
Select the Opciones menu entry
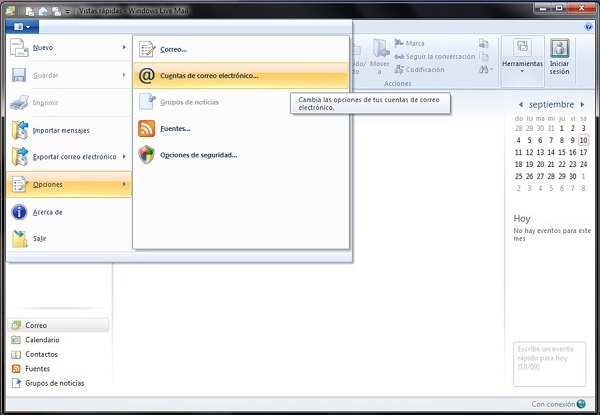(x=69, y=184)
